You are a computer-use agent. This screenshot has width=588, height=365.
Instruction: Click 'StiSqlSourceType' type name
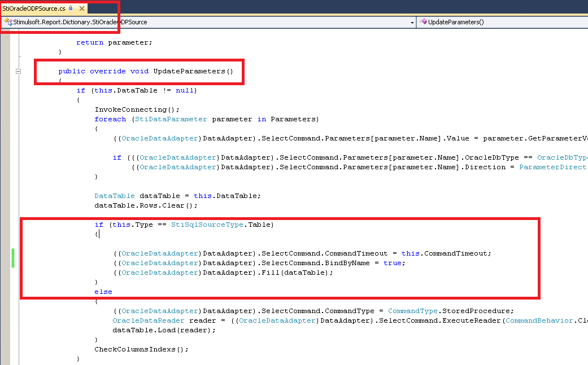point(207,225)
